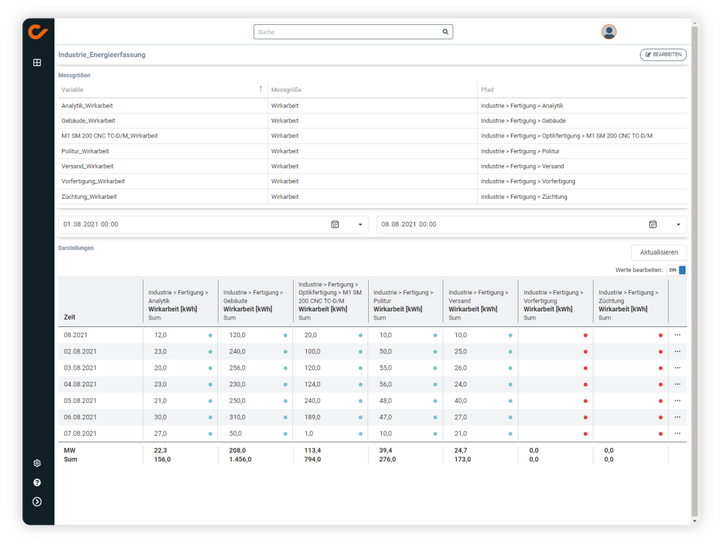Click the search magnifier icon
Viewport: 720px width, 540px height.
(446, 32)
